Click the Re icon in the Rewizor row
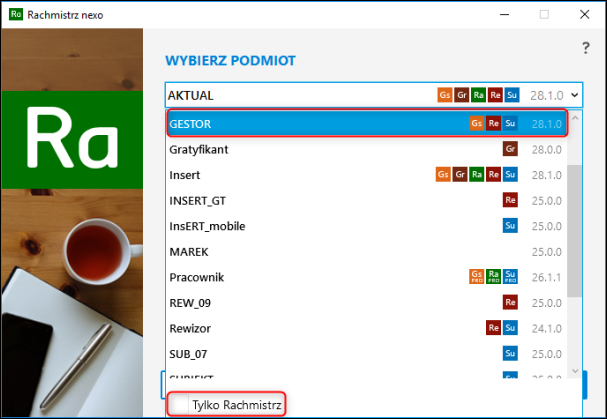607x419 pixels. point(493,328)
